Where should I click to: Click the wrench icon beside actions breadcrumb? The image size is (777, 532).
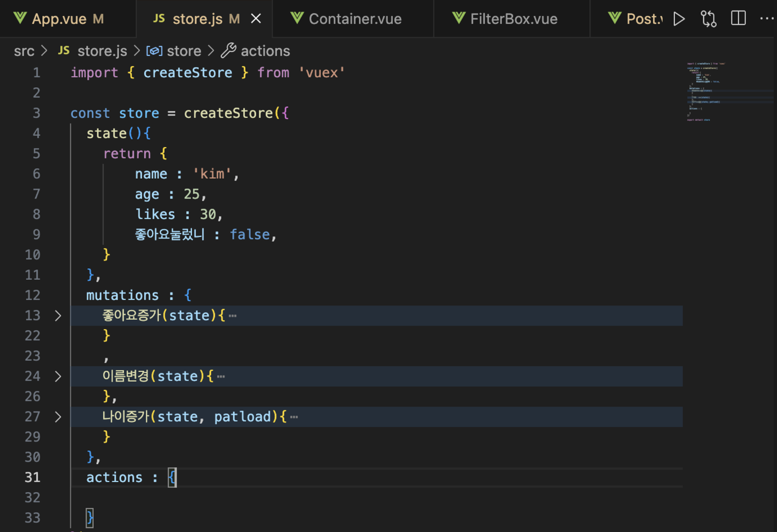229,50
